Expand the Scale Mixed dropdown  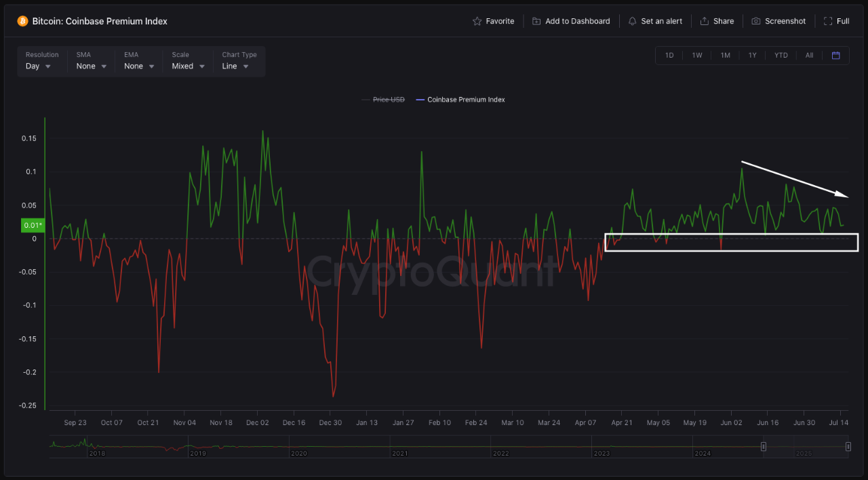188,61
